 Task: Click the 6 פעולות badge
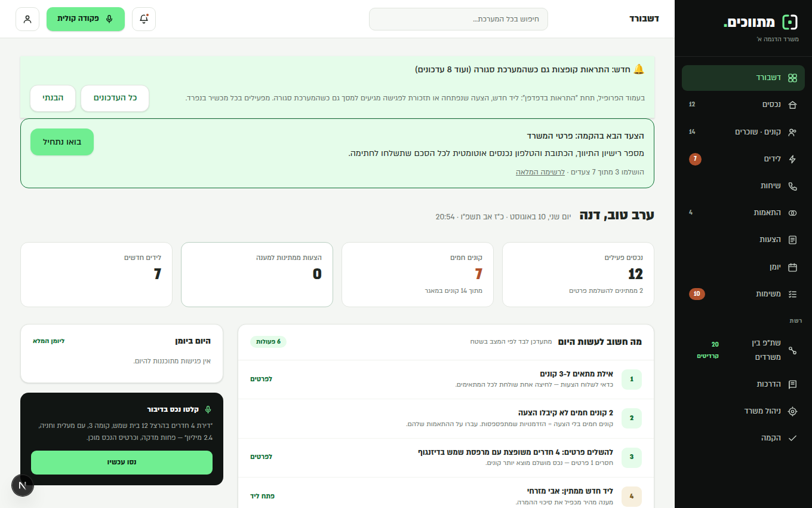click(268, 342)
